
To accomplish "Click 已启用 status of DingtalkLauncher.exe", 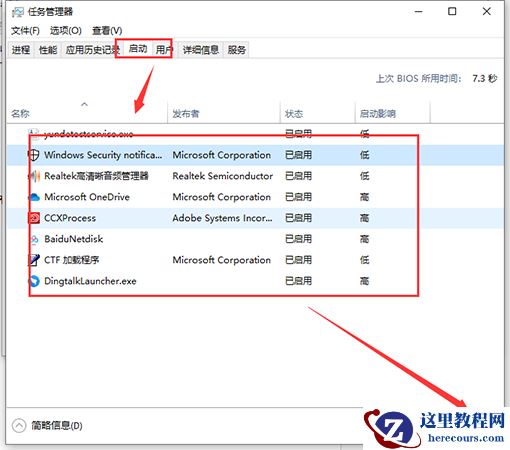I will (299, 281).
